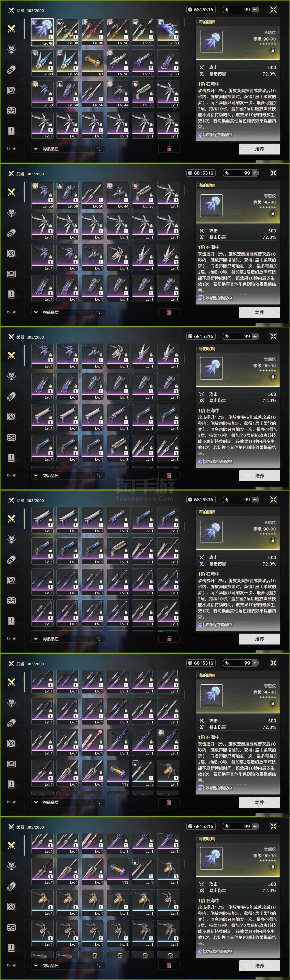Toggle the sort order arrows beside 物品品质 in topmost panel
The image size is (290, 980).
(x=98, y=149)
